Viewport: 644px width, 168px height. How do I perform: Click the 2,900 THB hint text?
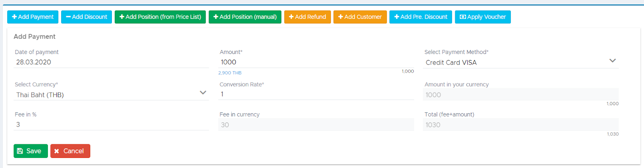[230, 73]
